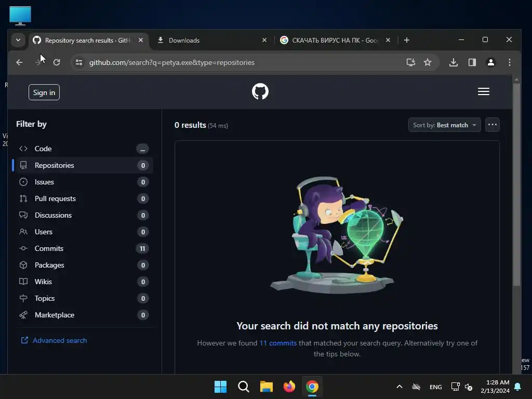This screenshot has height=399, width=532.
Task: Open the hamburger menu in GitHub header
Action: (x=484, y=91)
